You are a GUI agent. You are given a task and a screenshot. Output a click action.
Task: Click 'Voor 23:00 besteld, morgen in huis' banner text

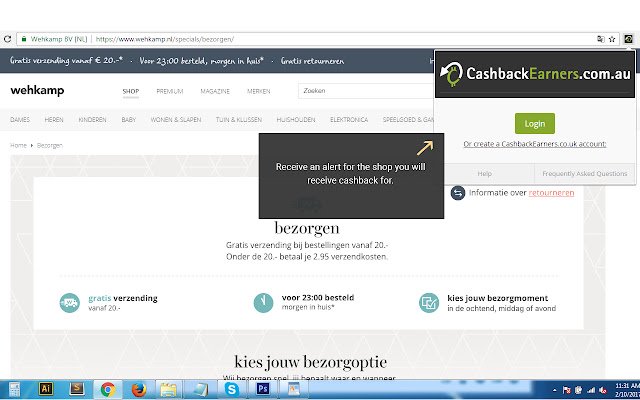click(202, 61)
